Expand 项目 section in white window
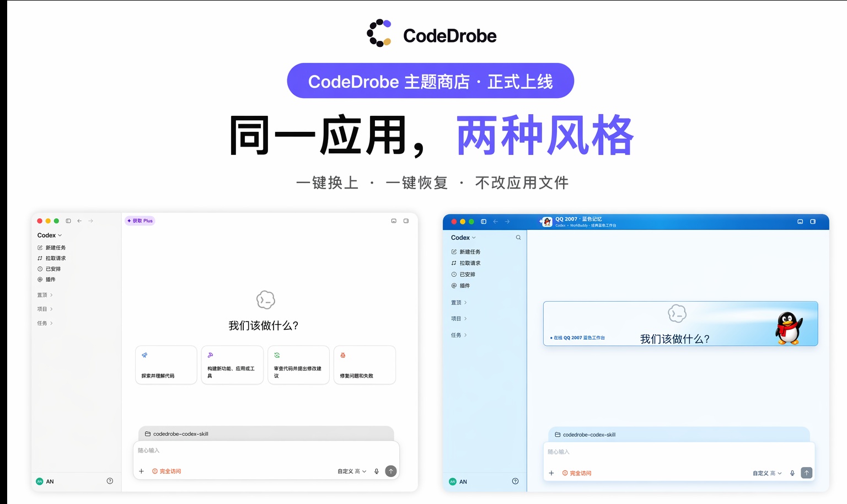The width and height of the screenshot is (847, 504). coord(45,309)
